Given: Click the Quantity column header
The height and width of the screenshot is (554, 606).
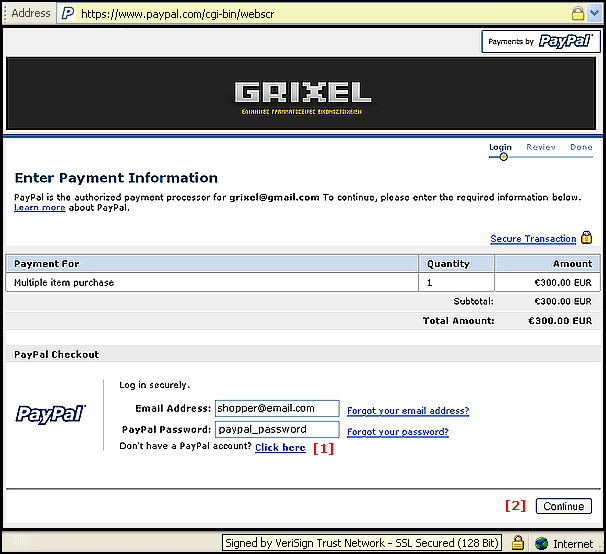Looking at the screenshot, I should pyautogui.click(x=456, y=264).
